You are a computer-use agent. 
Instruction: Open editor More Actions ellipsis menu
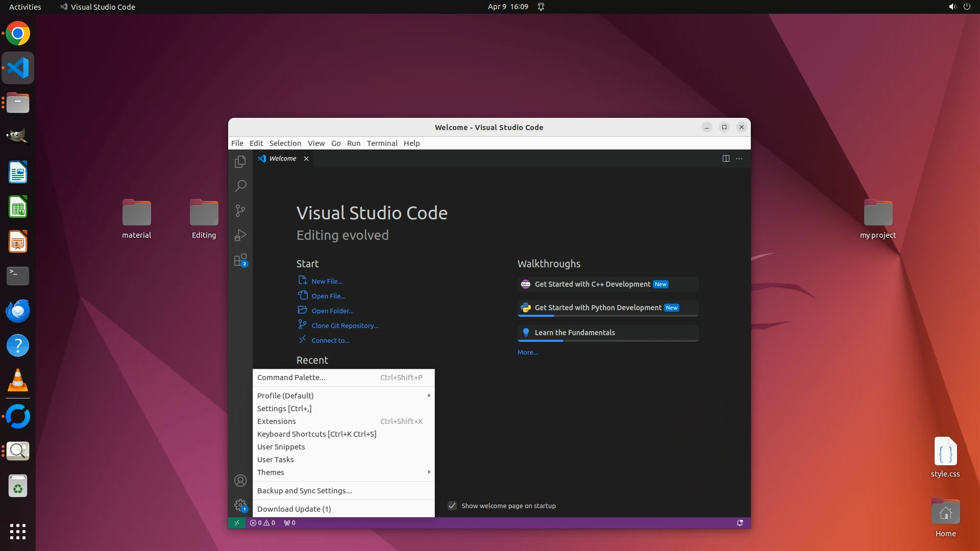pos(739,159)
